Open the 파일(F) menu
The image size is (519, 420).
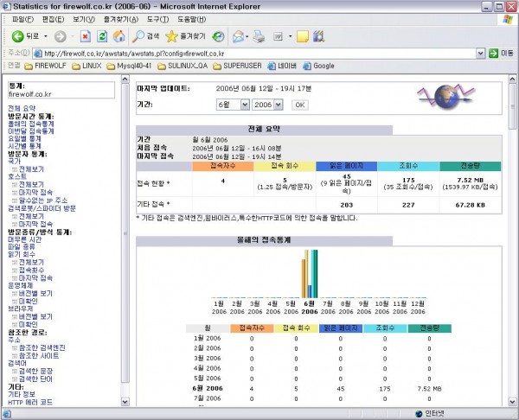click(x=22, y=19)
